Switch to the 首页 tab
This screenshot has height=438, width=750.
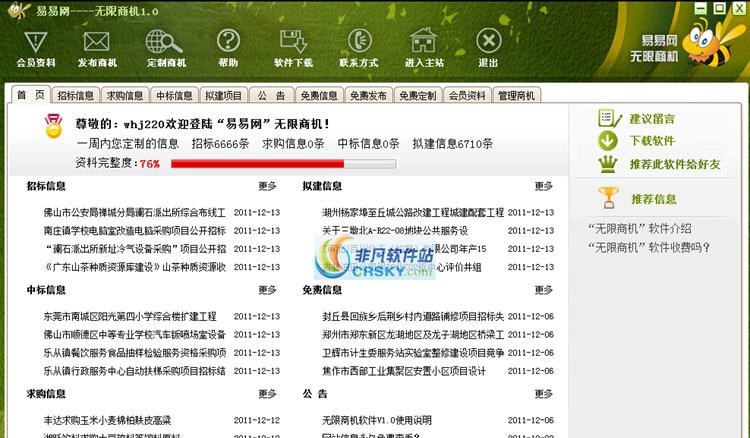31,95
